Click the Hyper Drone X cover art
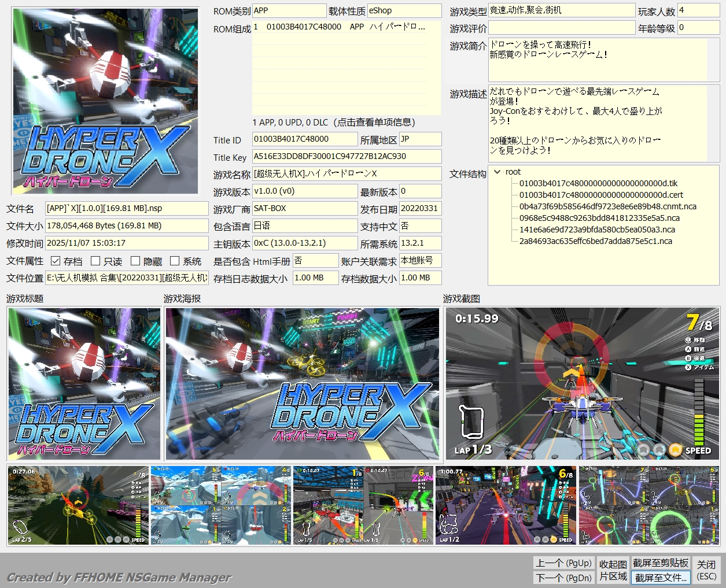This screenshot has height=588, width=726. (x=105, y=101)
